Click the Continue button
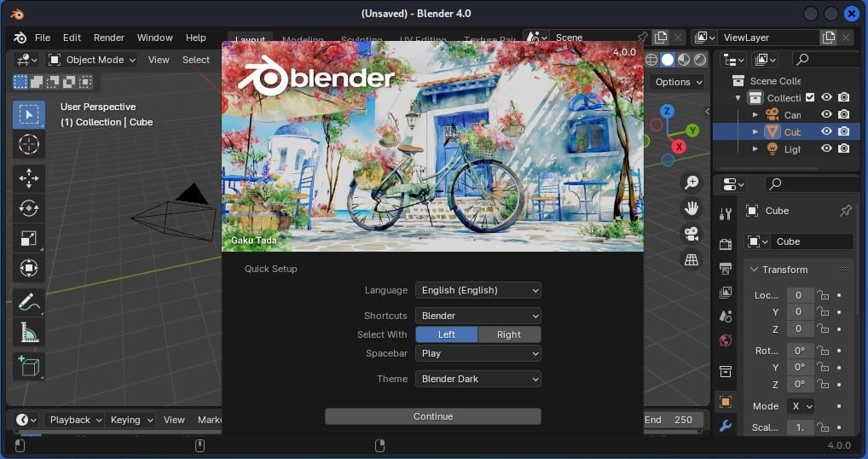This screenshot has width=868, height=459. (x=433, y=416)
